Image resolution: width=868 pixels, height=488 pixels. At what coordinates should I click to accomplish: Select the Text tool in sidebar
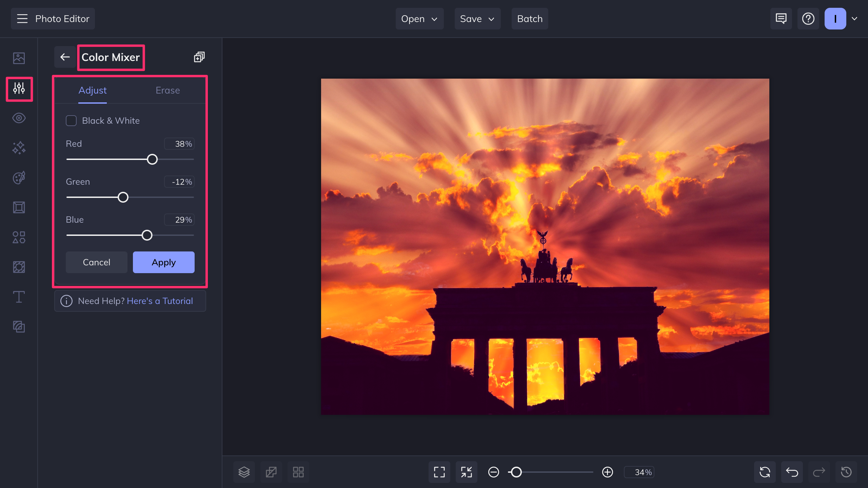(19, 297)
